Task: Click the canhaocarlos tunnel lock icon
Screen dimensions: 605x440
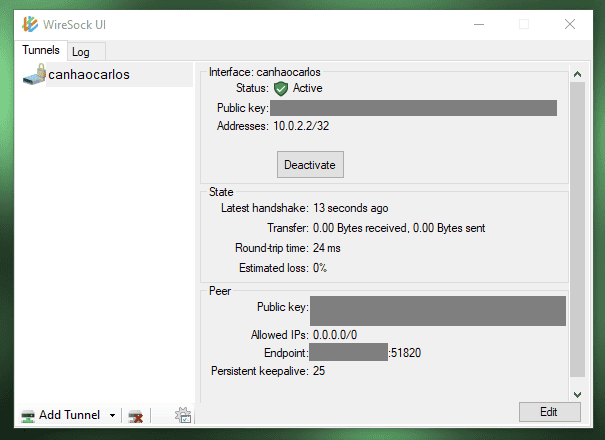Action: click(34, 74)
